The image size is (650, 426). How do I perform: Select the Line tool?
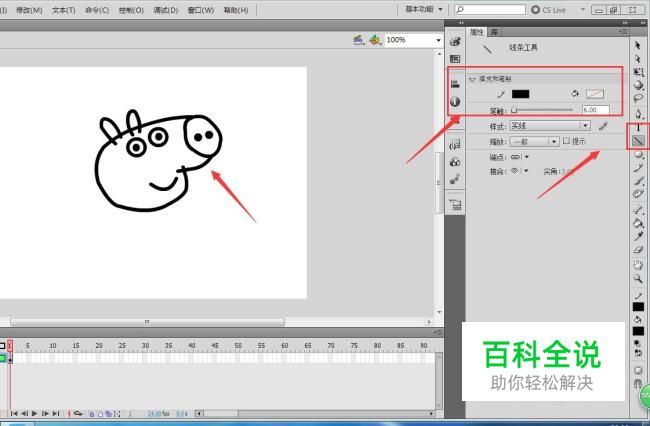(638, 141)
